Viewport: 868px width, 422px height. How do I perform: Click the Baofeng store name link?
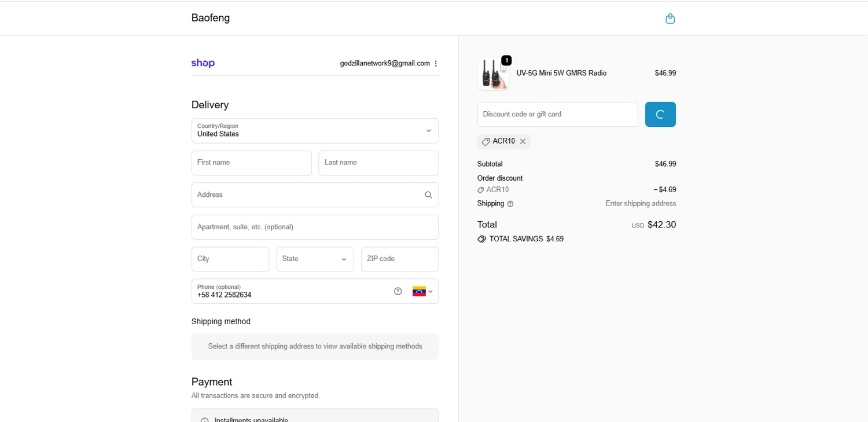pyautogui.click(x=211, y=18)
